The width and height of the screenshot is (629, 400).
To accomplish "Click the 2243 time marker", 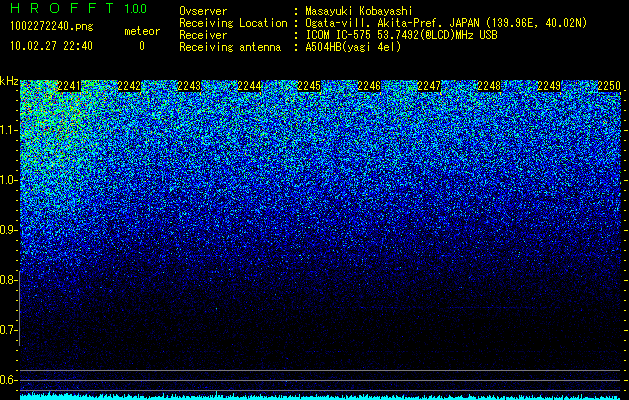I will click(189, 86).
